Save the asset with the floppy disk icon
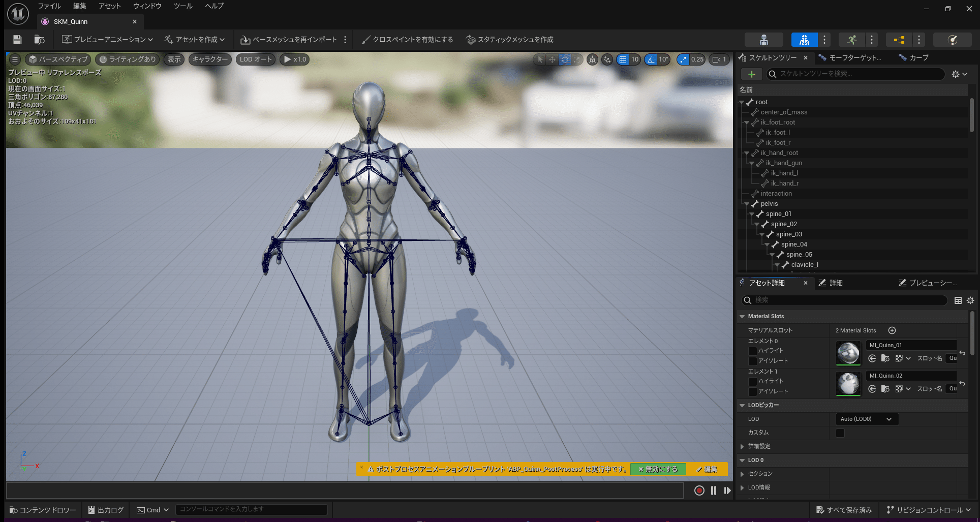The image size is (980, 522). (17, 40)
